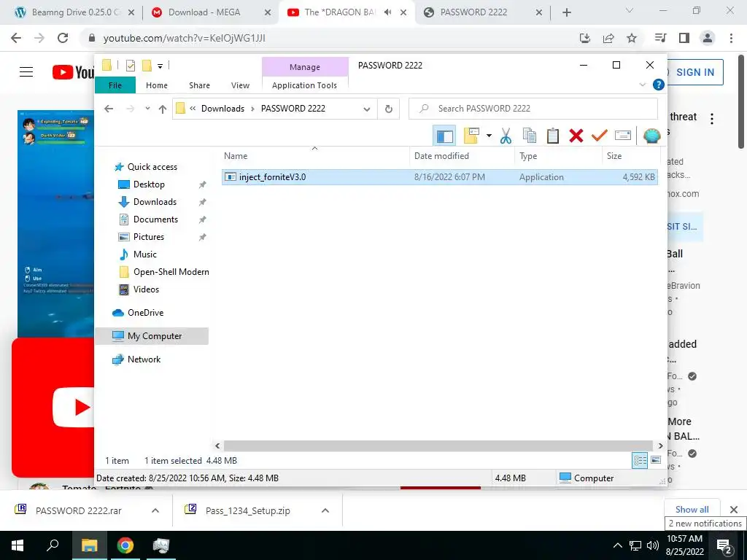Open a new Chrome tab
Screen dimensions: 747x560
[566, 13]
